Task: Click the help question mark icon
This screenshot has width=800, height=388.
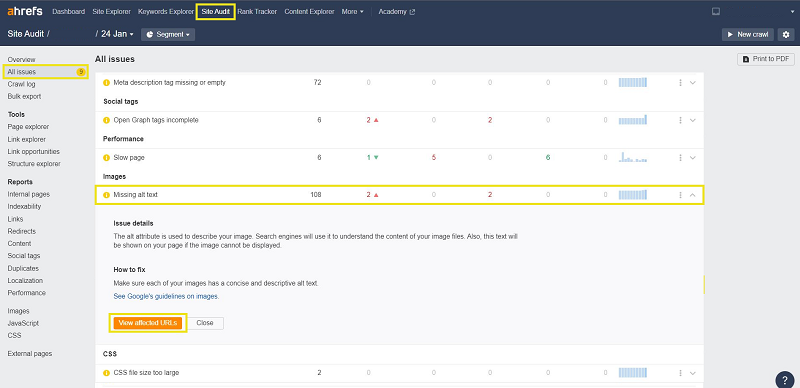Action: pyautogui.click(x=785, y=380)
